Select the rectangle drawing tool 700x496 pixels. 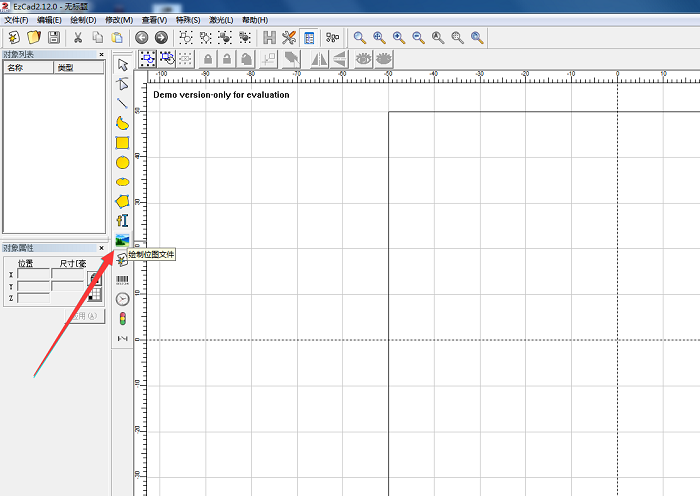[x=122, y=143]
